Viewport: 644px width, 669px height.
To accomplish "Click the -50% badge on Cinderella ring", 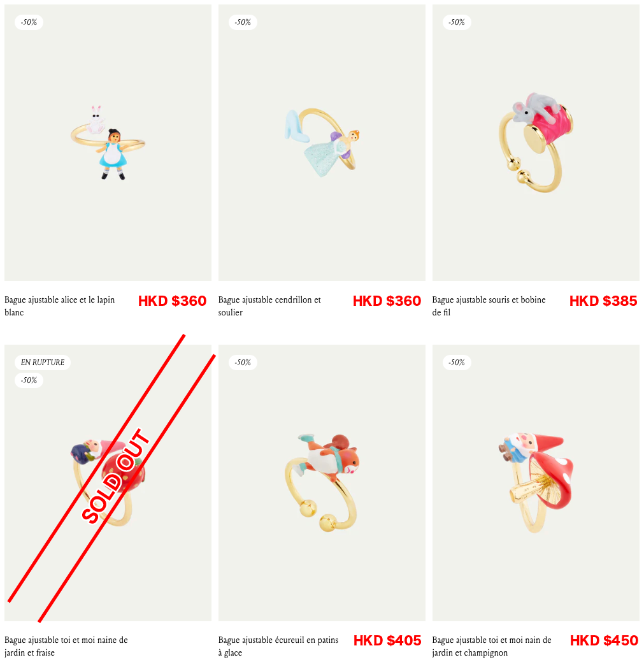I will (x=243, y=22).
